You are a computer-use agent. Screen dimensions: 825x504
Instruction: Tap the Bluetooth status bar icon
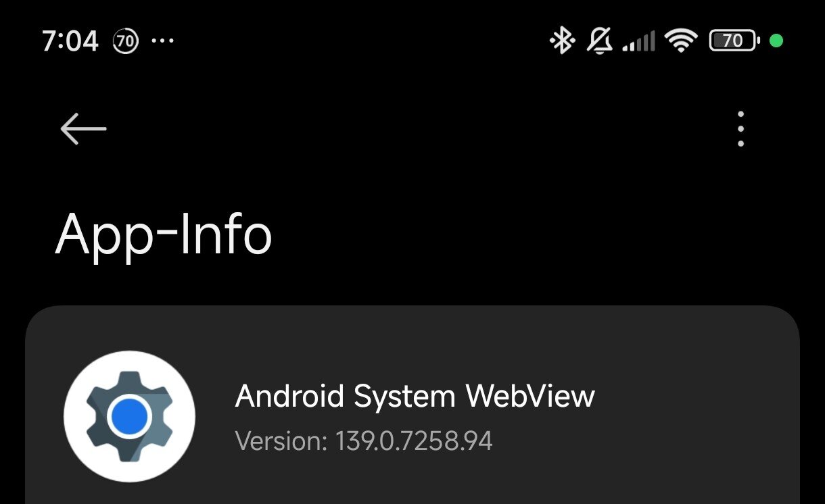[x=561, y=41]
